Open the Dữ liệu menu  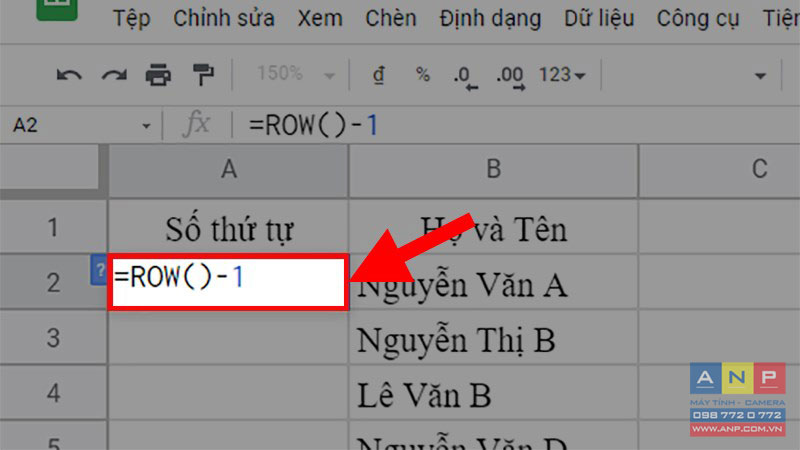[x=599, y=18]
